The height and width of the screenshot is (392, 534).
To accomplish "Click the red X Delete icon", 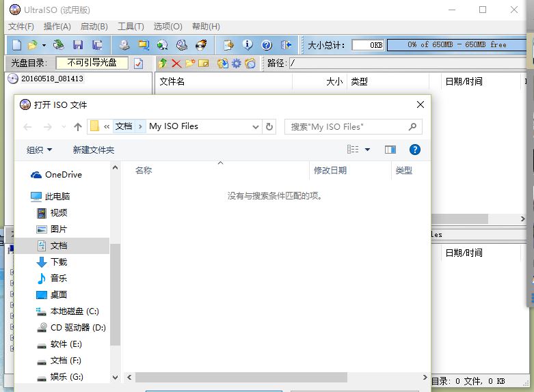I will pyautogui.click(x=176, y=64).
